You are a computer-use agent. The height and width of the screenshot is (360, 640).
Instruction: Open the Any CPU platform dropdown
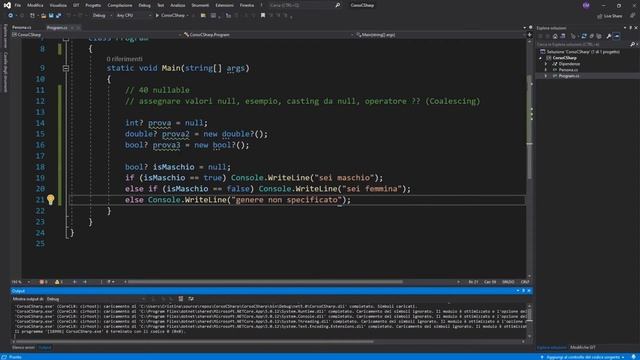pos(133,16)
